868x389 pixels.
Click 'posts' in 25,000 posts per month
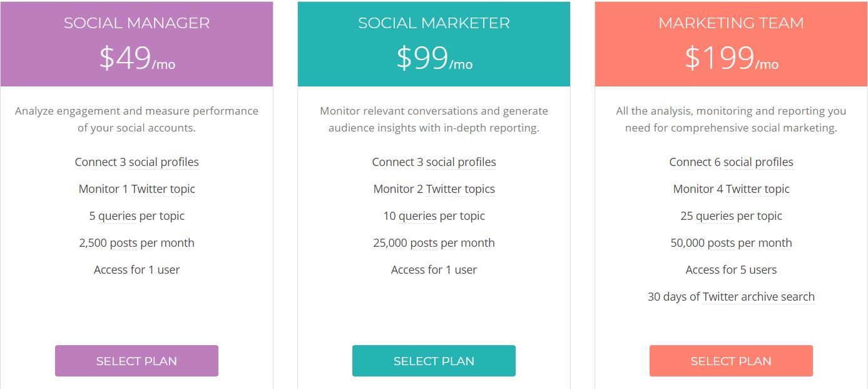[x=424, y=243]
